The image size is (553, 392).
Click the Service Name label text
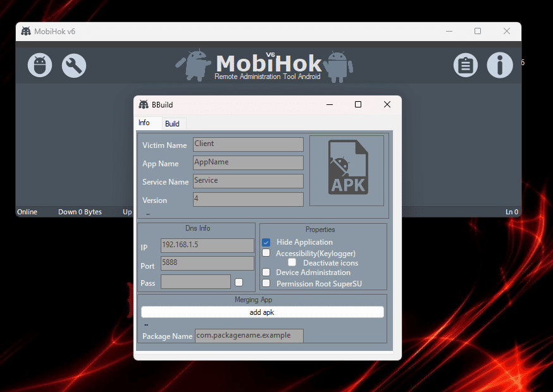click(x=165, y=182)
